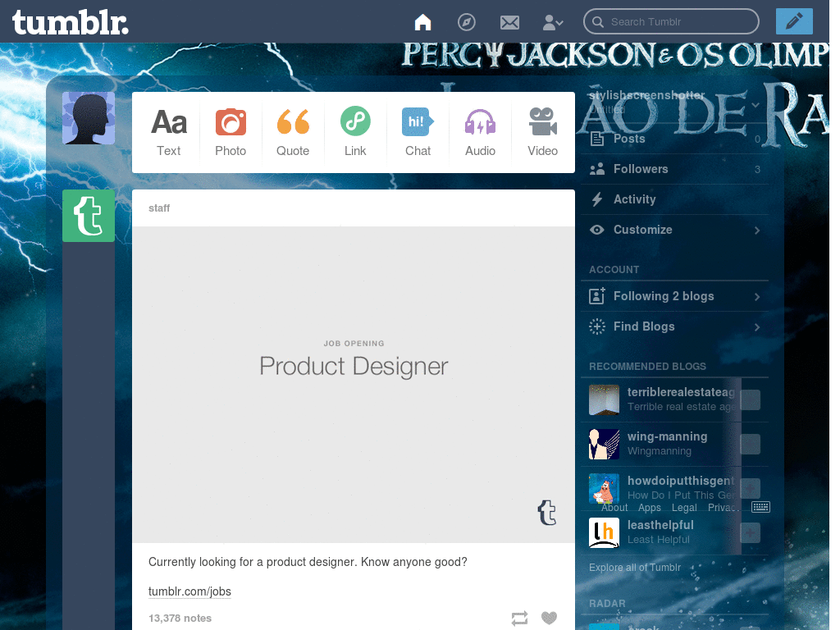Expand the stylishscreenshotter blog dropdown

pos(756,105)
